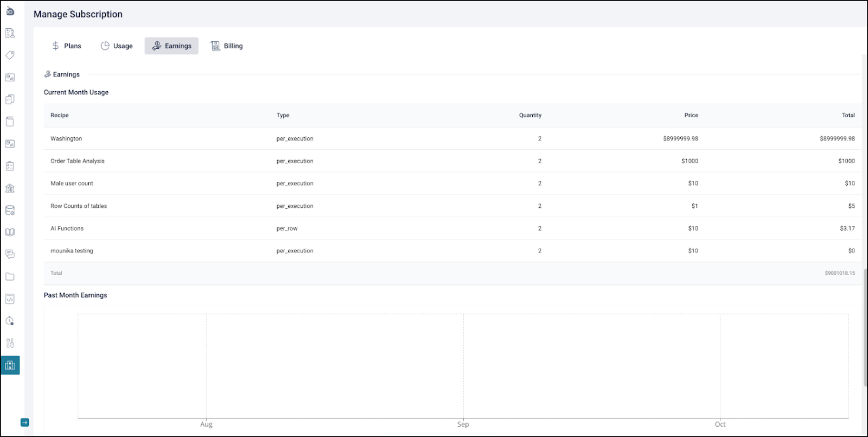Open the Usage tab
Viewport: 868px width, 437px height.
pyautogui.click(x=117, y=46)
